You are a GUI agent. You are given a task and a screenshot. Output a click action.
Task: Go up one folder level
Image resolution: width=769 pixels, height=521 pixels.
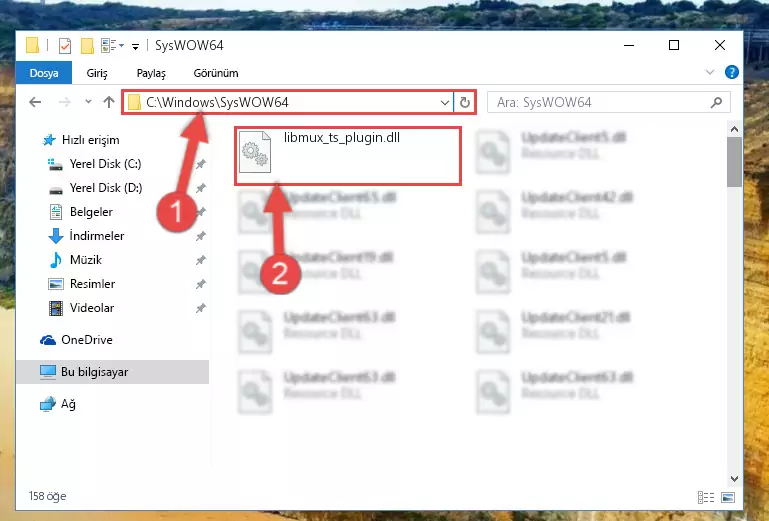coord(109,102)
